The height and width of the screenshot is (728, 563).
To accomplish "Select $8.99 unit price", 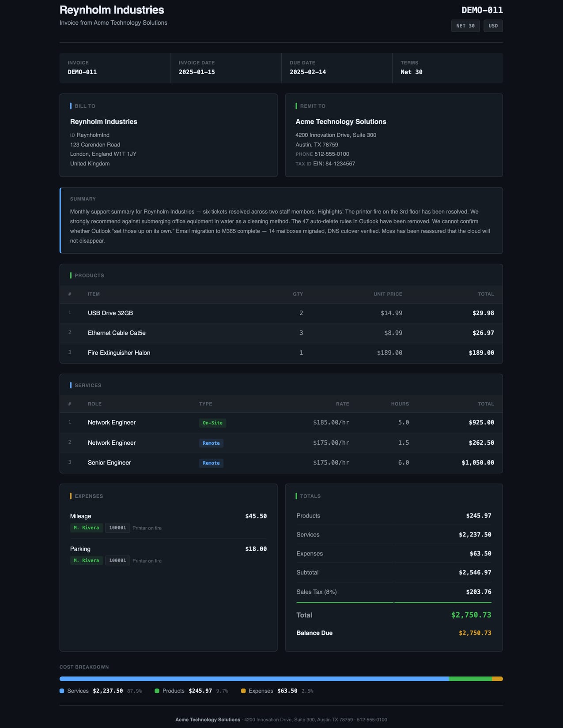I will pos(393,333).
